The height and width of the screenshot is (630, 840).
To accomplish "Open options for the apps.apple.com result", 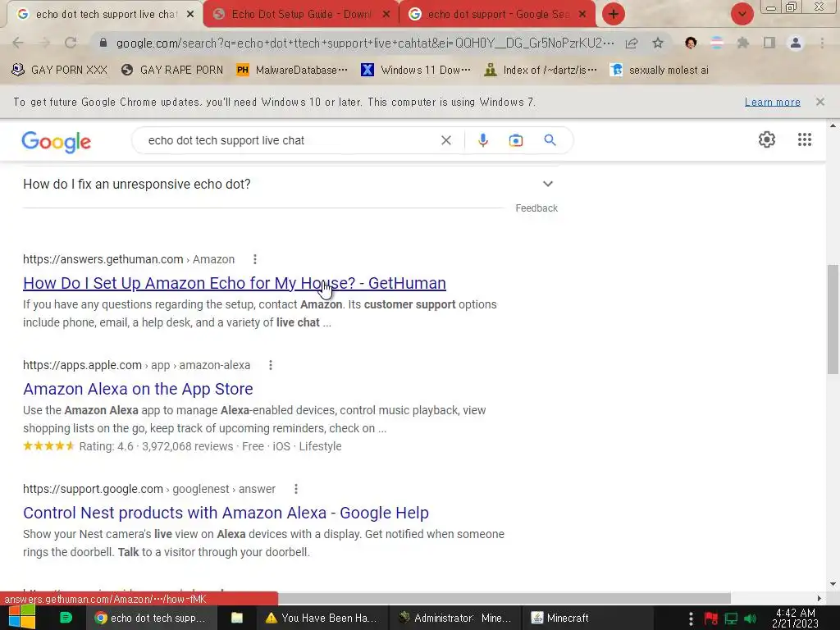I will 271,365.
